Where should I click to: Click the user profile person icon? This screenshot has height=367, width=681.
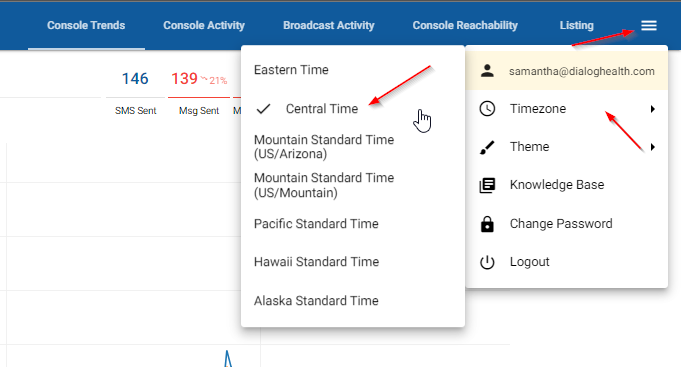[487, 71]
